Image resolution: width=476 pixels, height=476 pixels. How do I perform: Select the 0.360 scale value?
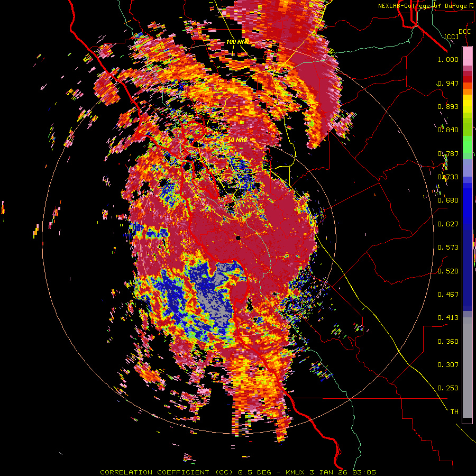(x=448, y=342)
